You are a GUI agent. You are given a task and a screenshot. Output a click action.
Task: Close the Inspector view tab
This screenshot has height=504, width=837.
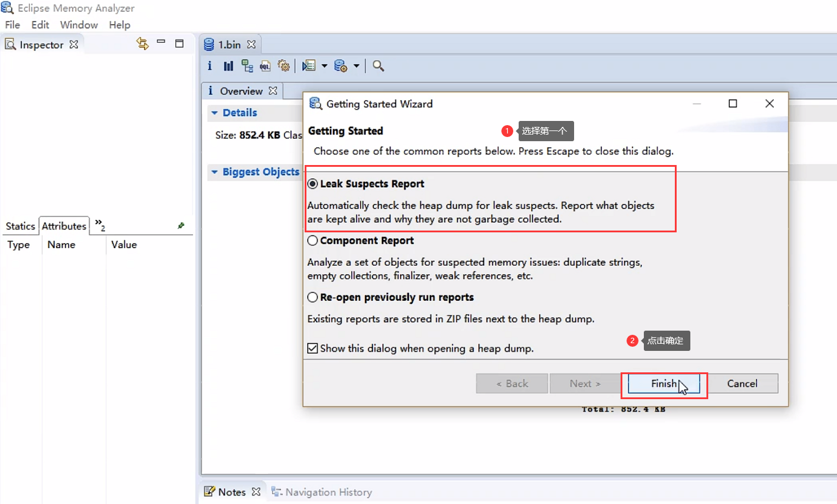coord(74,44)
